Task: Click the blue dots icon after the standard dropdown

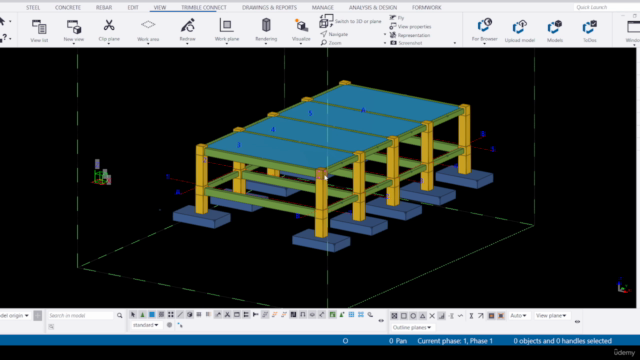Action: pyautogui.click(x=180, y=325)
